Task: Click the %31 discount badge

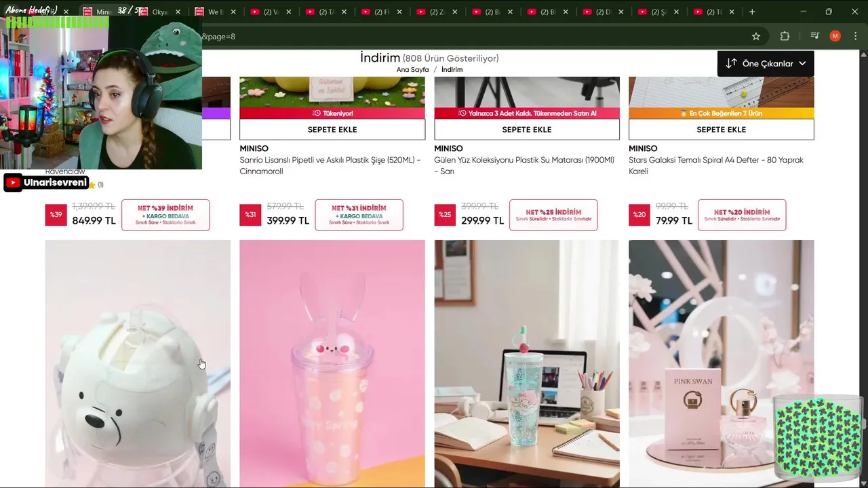Action: (250, 215)
